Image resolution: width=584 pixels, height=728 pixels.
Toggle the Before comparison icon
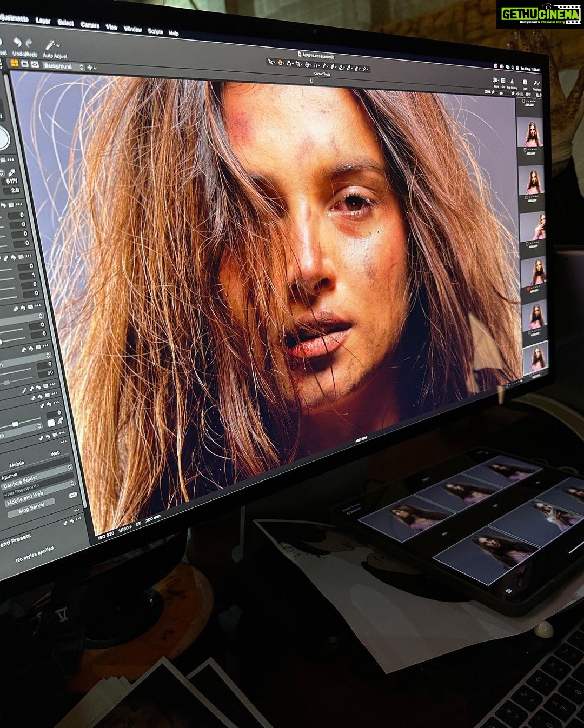click(x=495, y=81)
